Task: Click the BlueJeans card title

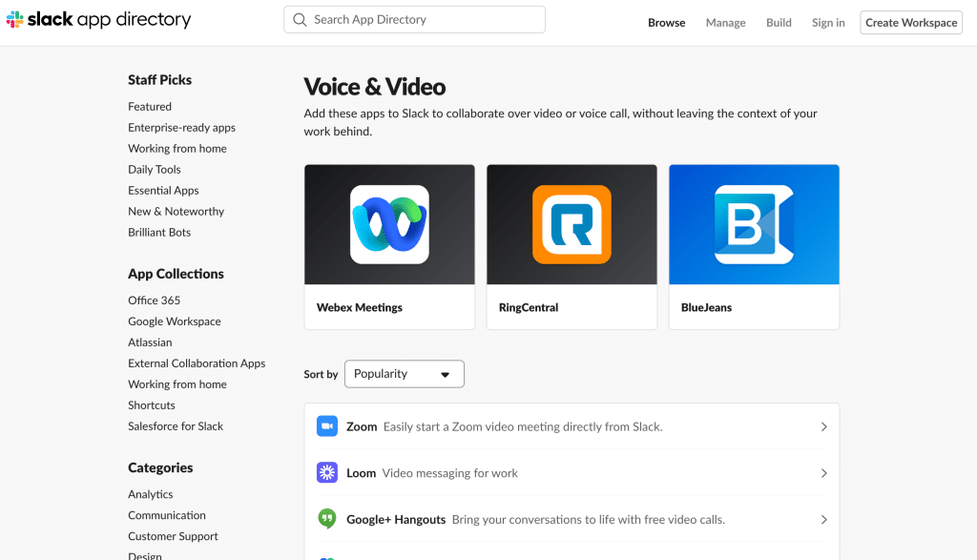Action: (x=706, y=307)
